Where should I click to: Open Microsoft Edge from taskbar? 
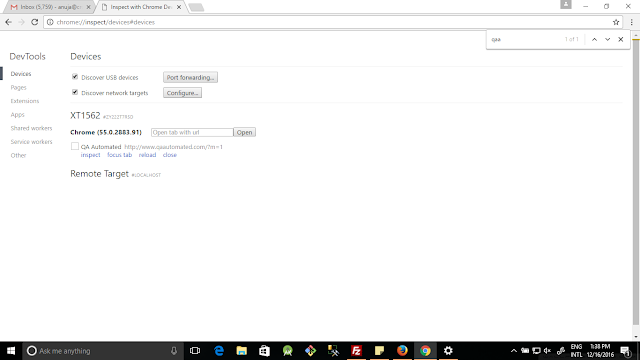(219, 351)
